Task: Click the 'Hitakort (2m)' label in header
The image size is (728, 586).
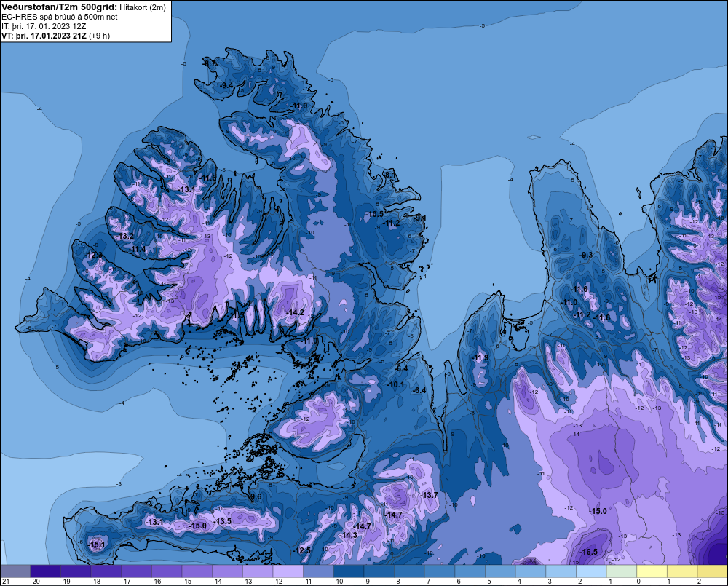Action: pyautogui.click(x=143, y=7)
